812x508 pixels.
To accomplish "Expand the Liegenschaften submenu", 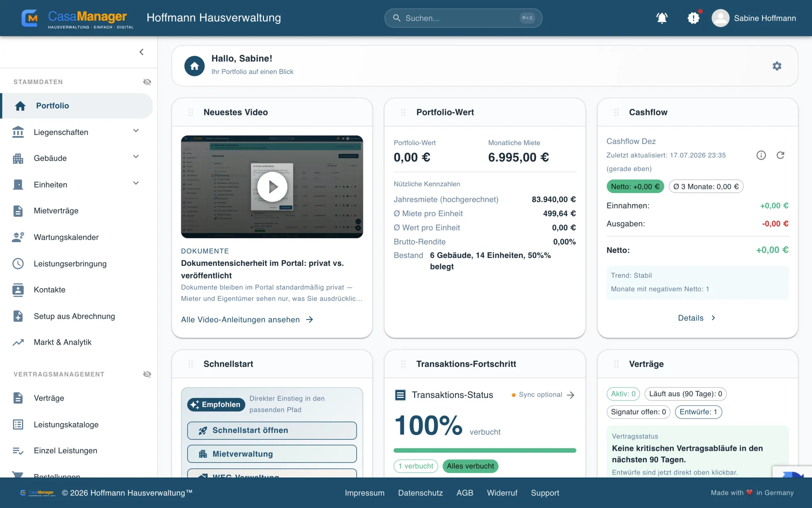I will point(136,131).
